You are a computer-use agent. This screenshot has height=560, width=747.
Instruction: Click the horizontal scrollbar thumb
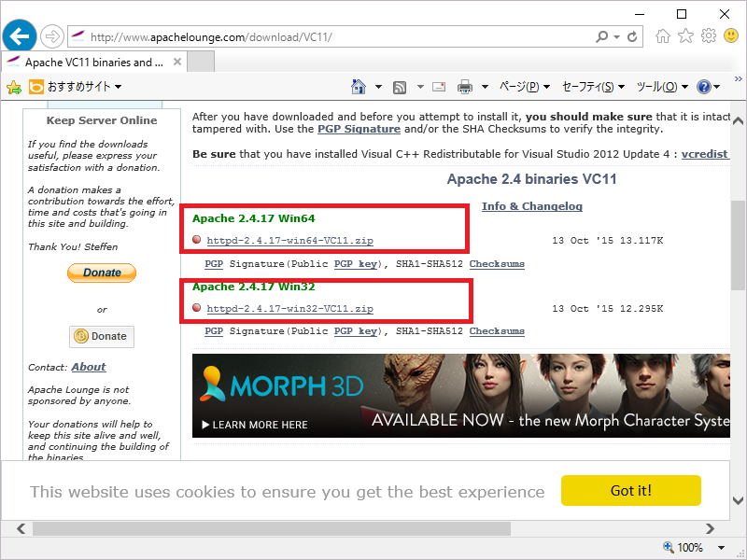coord(272,528)
